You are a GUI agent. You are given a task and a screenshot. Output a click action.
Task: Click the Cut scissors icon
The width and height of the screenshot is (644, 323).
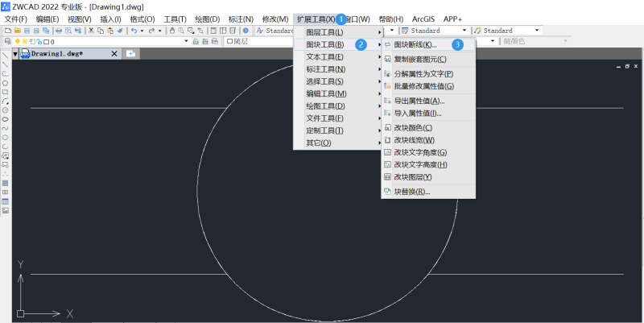pos(91,31)
